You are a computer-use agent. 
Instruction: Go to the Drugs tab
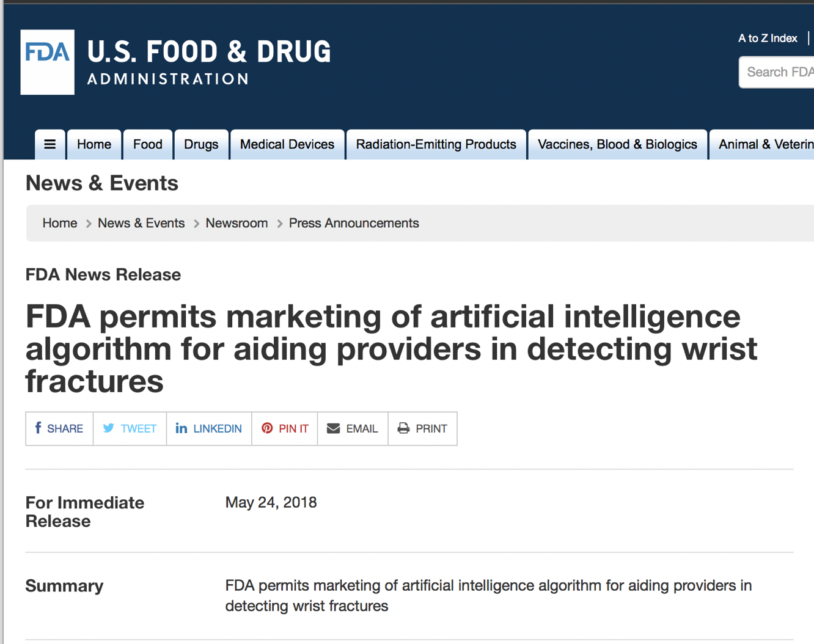click(201, 144)
